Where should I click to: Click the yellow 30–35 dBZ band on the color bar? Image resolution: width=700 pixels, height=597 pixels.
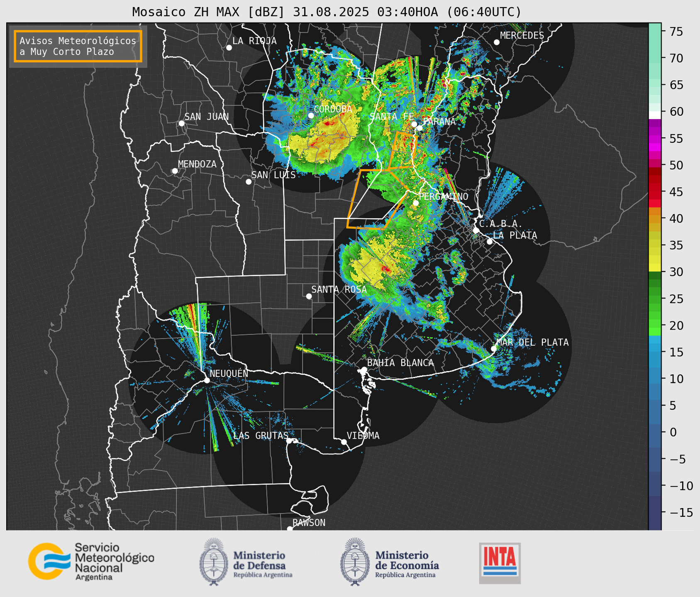point(655,258)
